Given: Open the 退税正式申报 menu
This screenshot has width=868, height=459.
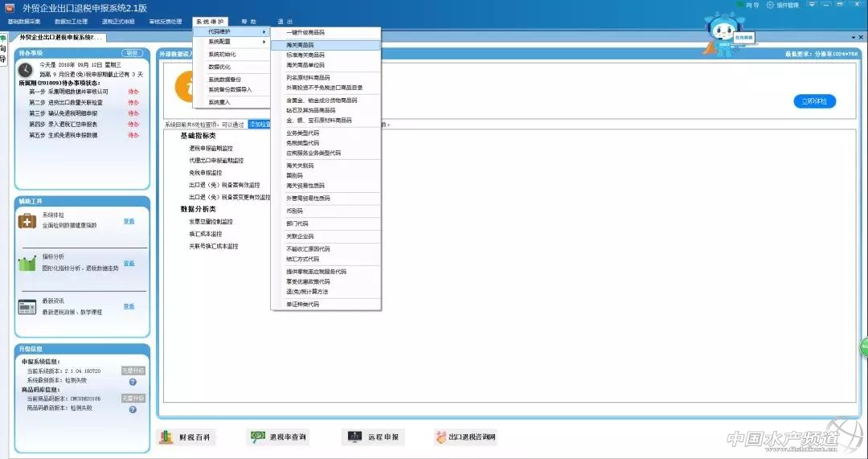Looking at the screenshot, I should pyautogui.click(x=118, y=21).
